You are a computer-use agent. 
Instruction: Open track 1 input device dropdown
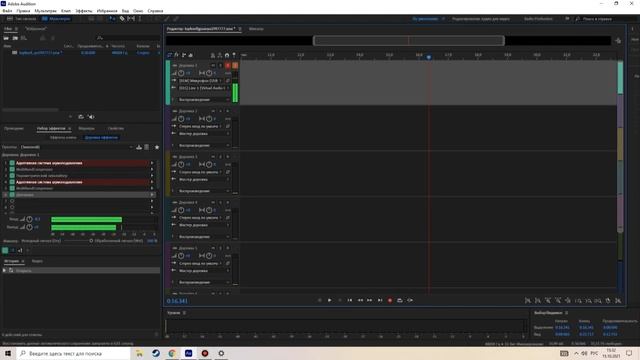(200, 81)
